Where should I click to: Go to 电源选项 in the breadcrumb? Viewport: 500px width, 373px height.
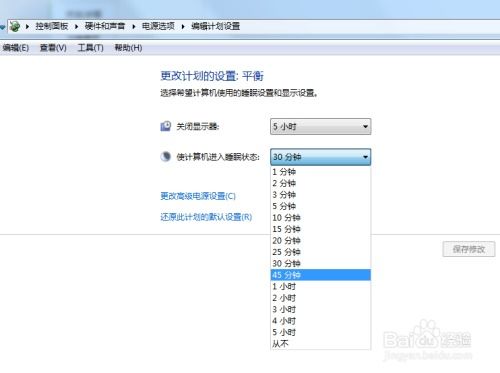[158, 26]
